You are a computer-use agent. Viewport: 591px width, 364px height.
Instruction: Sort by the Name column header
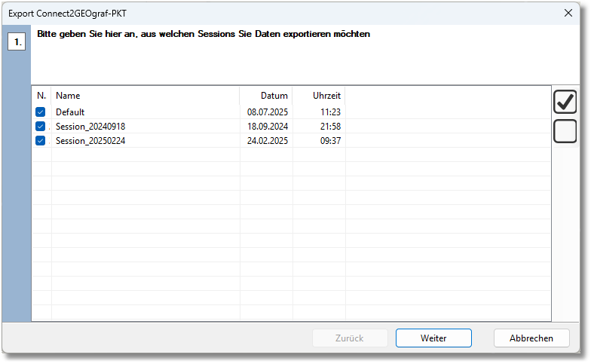coord(68,96)
